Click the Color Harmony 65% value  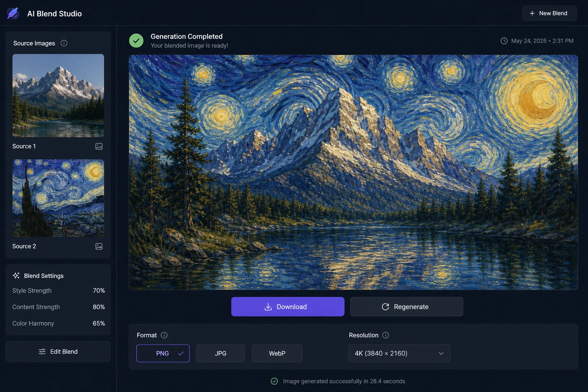click(99, 323)
